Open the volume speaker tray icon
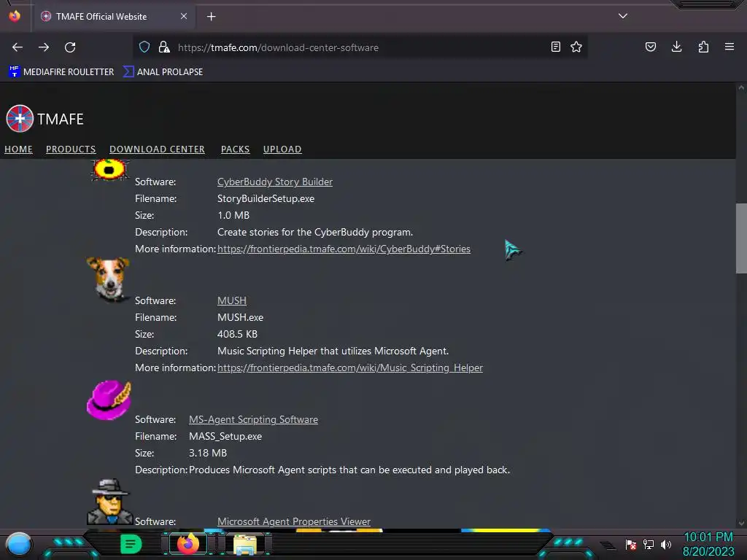Screen dimensions: 747x560 (665, 544)
